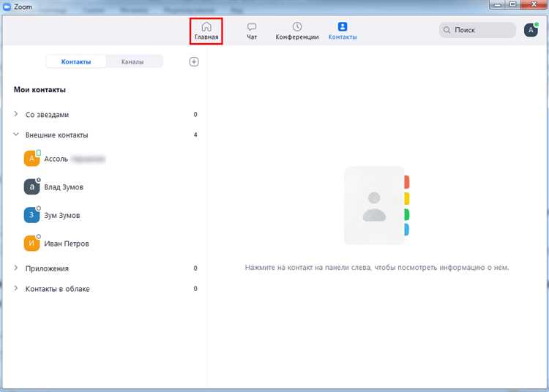The width and height of the screenshot is (549, 392).
Task: Click Влад Зумов's dark avatar
Action: [x=31, y=187]
